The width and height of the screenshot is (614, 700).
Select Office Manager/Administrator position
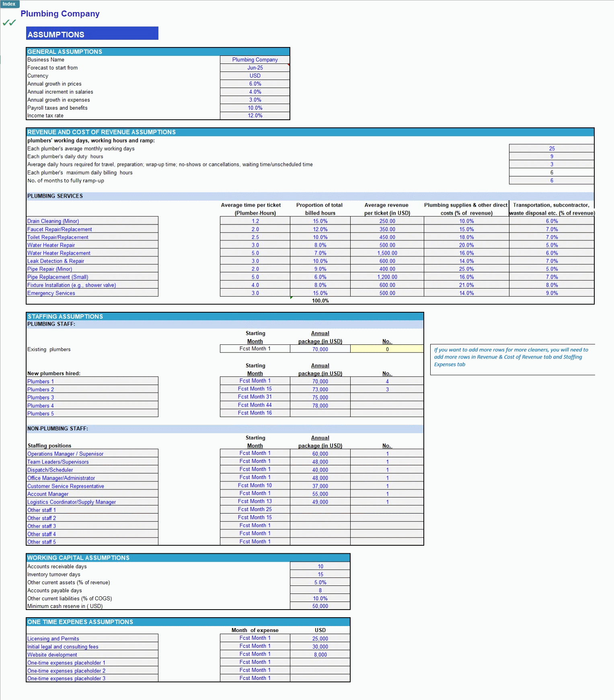point(92,478)
